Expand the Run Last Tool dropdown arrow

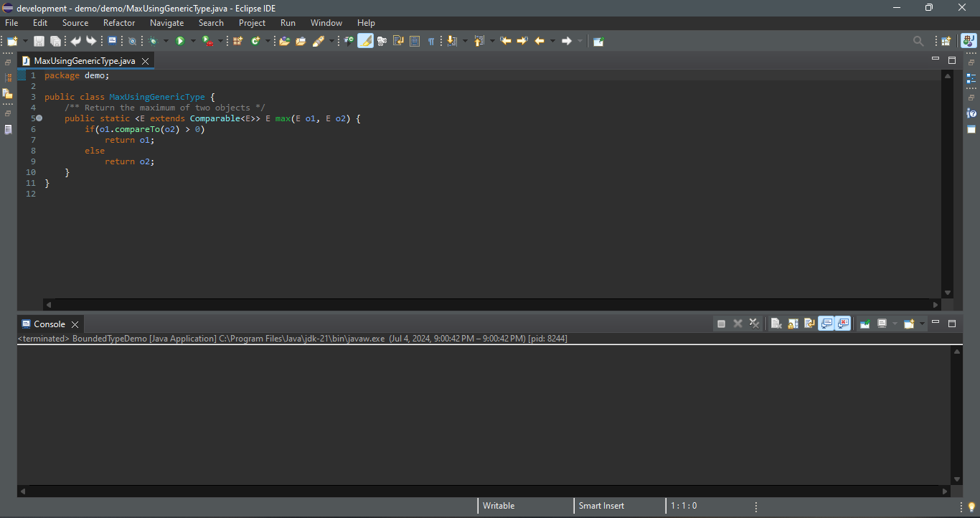click(220, 41)
